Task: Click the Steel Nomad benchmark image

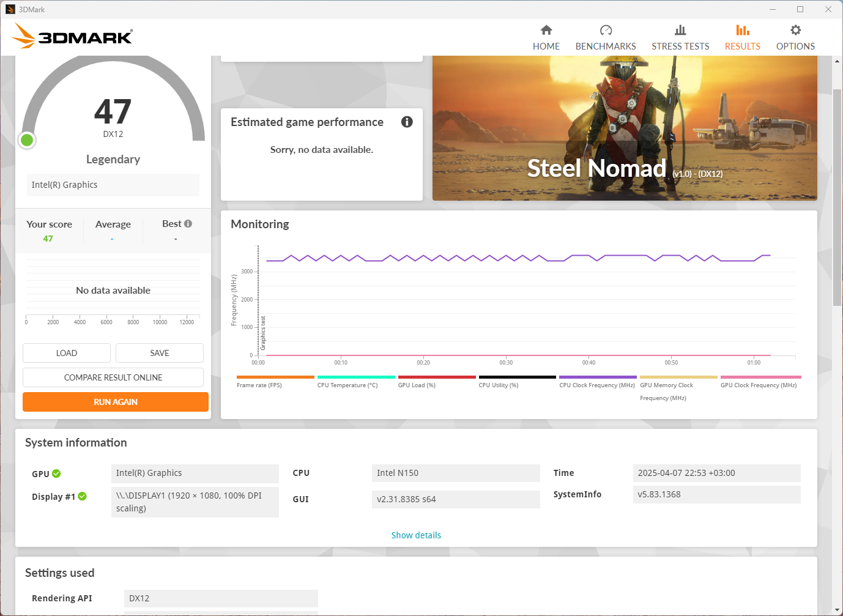Action: [625, 128]
